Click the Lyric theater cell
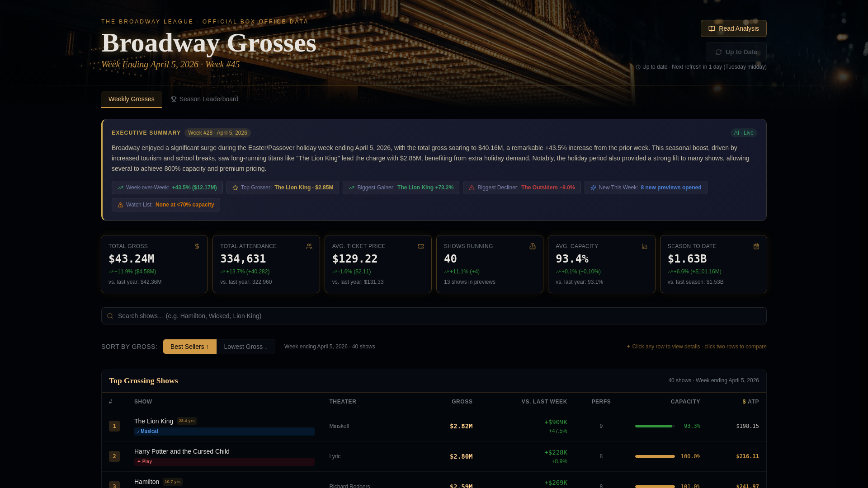 [335, 456]
